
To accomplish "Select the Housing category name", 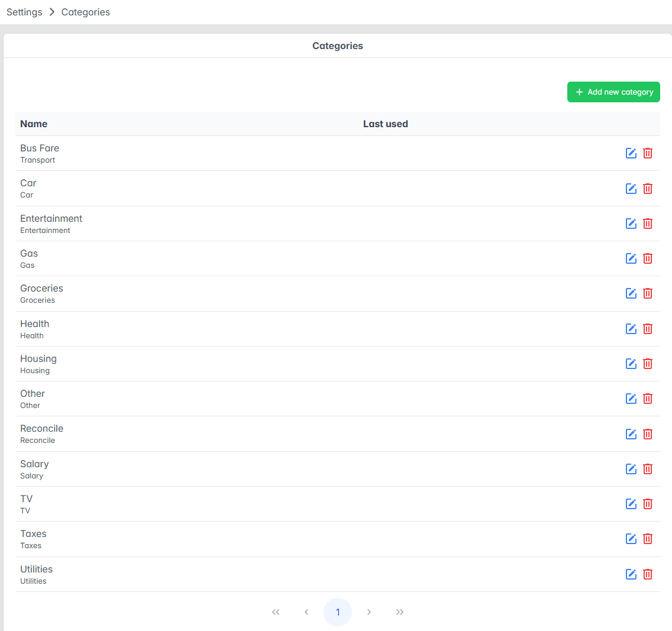I will (x=38, y=359).
